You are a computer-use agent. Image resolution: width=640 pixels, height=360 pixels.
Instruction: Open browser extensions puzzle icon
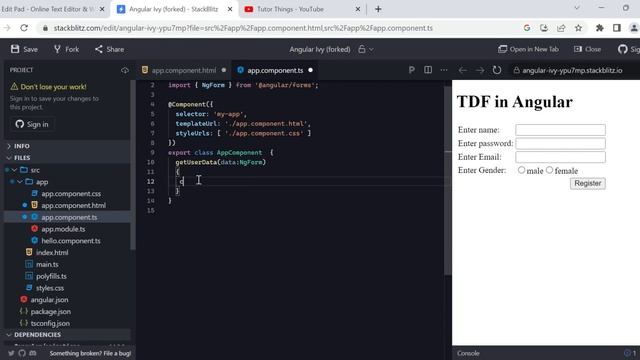tap(600, 28)
